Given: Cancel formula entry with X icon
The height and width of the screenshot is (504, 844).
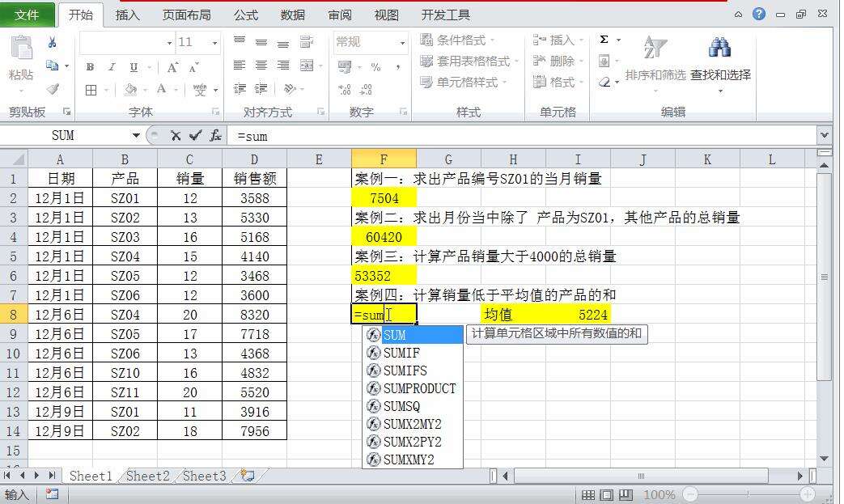Looking at the screenshot, I should (176, 136).
